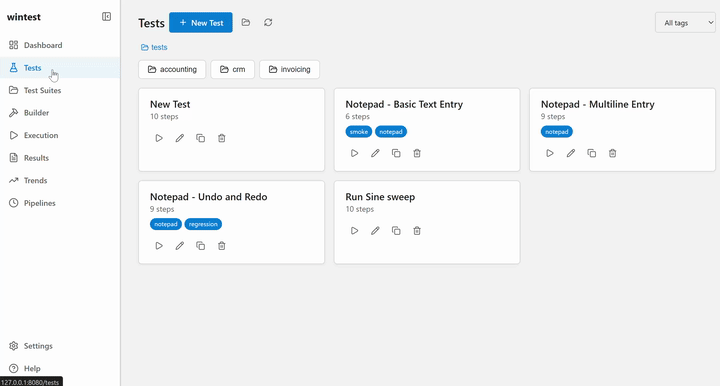Edit the Run Sine sweep test

click(x=375, y=231)
